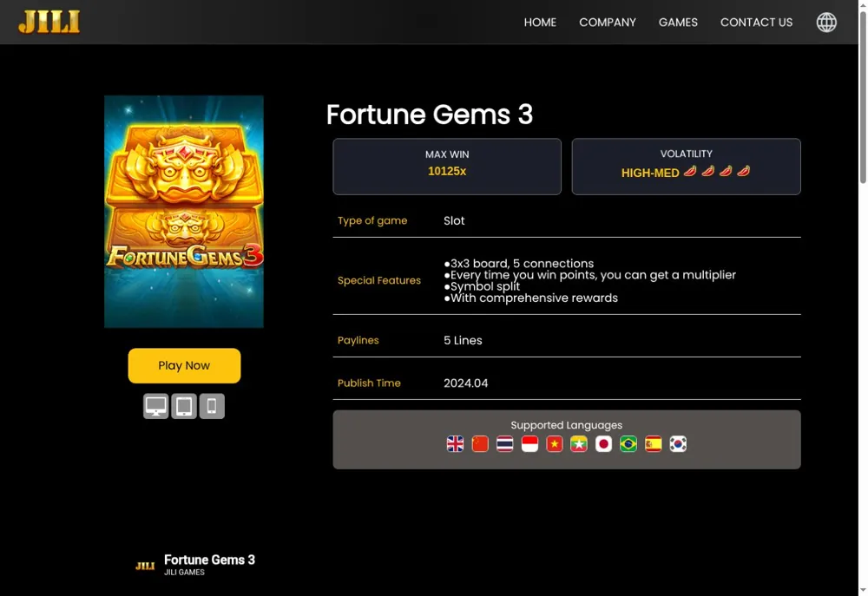
Task: Click the Indonesia flag icon
Action: pyautogui.click(x=529, y=444)
